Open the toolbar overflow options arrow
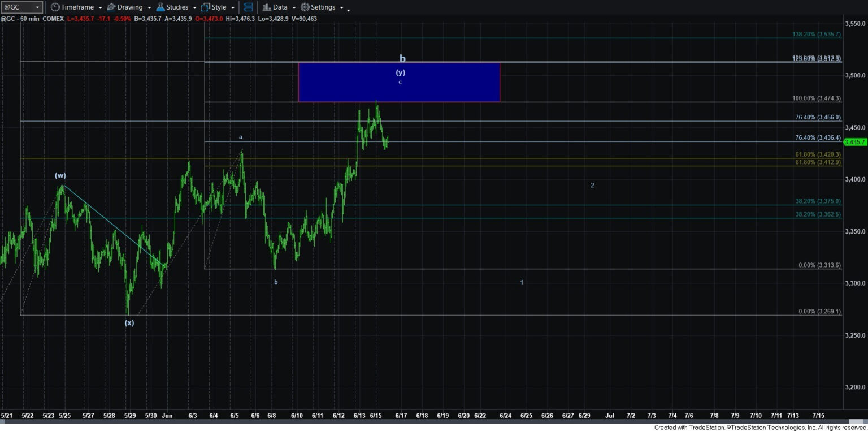This screenshot has width=868, height=431. 348,10
